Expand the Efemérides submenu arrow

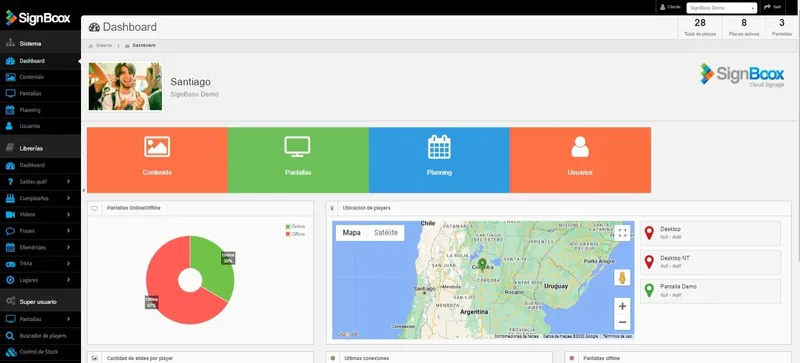pos(68,247)
